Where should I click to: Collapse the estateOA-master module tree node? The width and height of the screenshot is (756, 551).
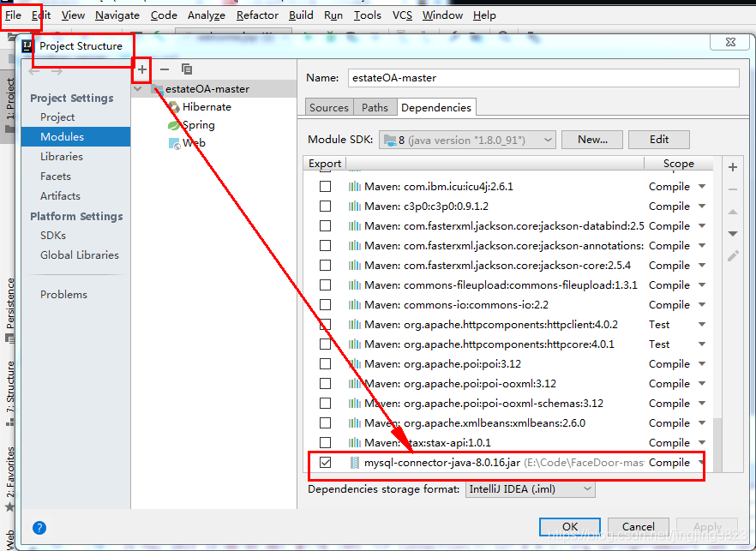tap(138, 89)
